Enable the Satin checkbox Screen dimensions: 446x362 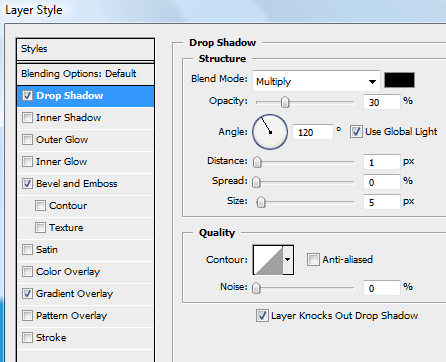27,250
